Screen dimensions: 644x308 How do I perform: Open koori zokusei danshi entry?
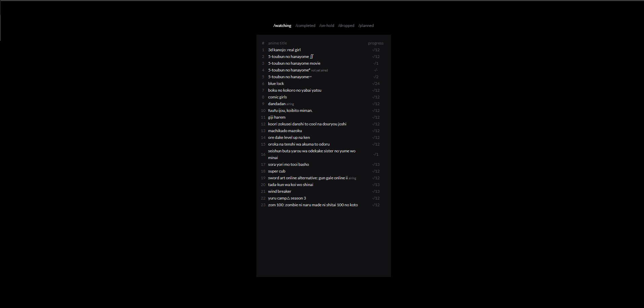point(307,124)
